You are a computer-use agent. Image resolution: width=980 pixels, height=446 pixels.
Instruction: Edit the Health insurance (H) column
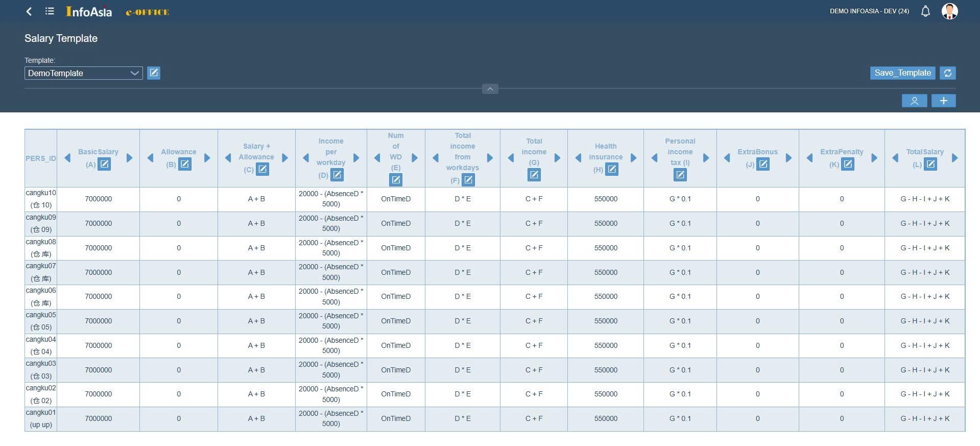click(612, 170)
